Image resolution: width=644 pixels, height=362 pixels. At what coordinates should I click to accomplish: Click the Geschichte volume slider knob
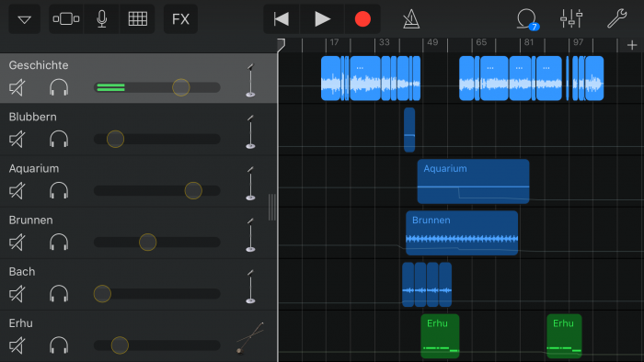pyautogui.click(x=180, y=87)
